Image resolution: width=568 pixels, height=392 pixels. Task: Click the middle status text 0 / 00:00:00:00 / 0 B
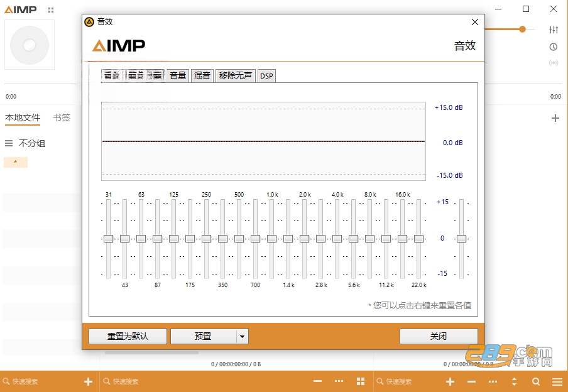tap(236, 364)
